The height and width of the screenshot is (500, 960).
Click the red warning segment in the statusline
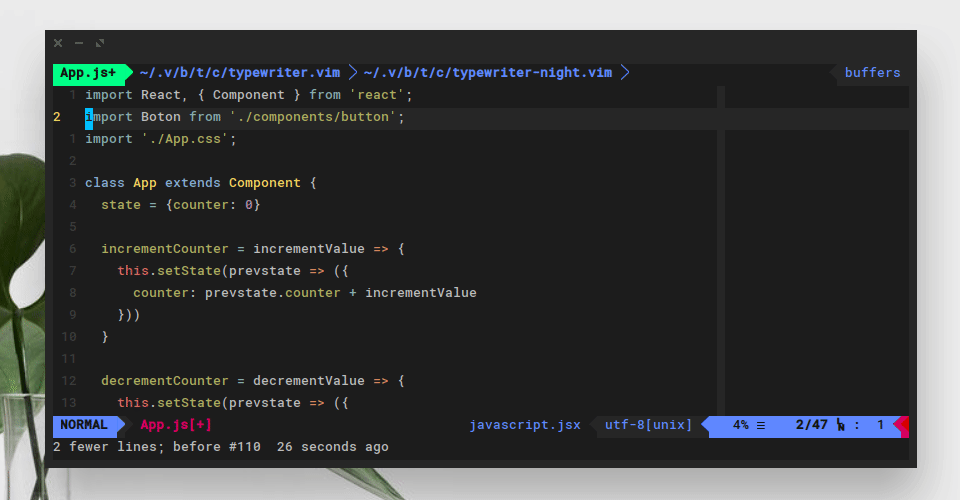point(902,427)
